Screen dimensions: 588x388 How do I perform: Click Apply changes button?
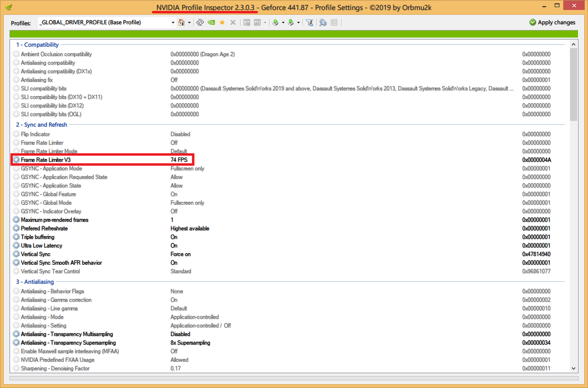click(x=552, y=22)
